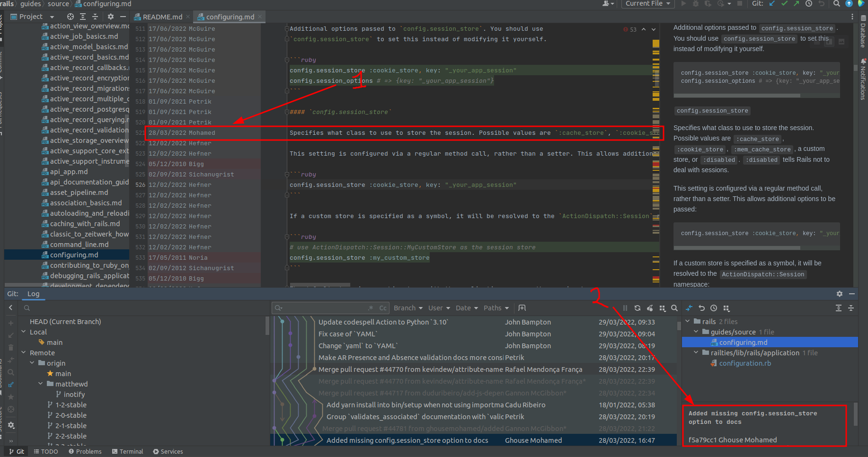
Task: Collapse the Remote branches node
Action: [24, 352]
